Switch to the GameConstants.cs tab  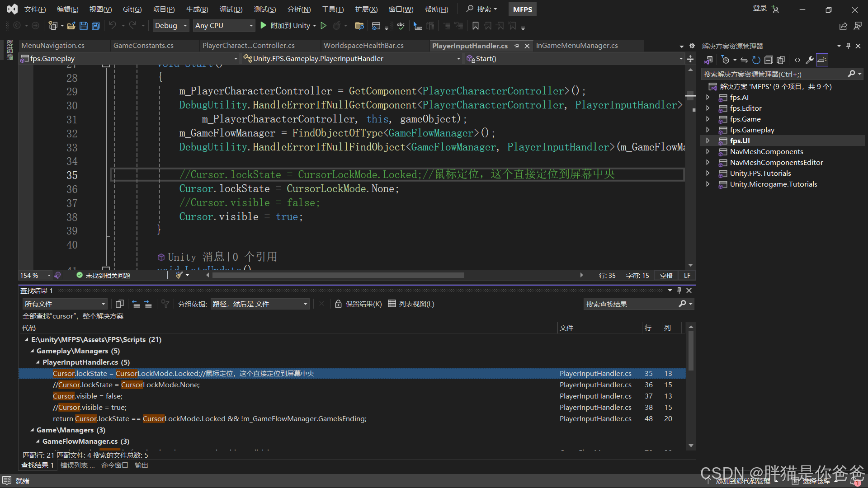pos(143,46)
